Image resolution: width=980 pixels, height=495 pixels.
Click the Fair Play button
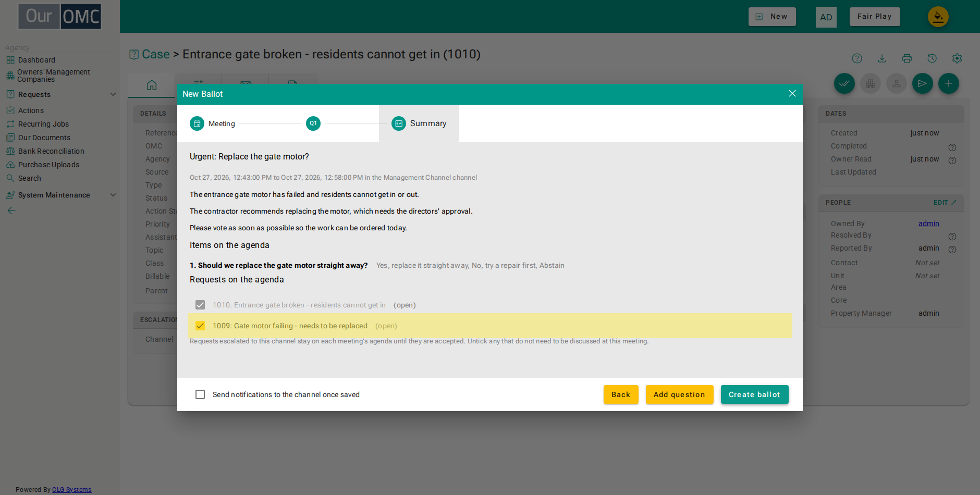pyautogui.click(x=875, y=17)
